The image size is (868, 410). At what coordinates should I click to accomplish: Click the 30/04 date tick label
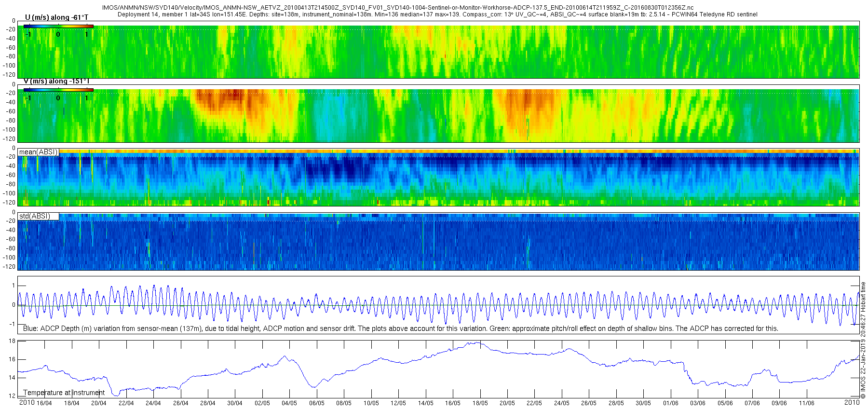[235, 403]
